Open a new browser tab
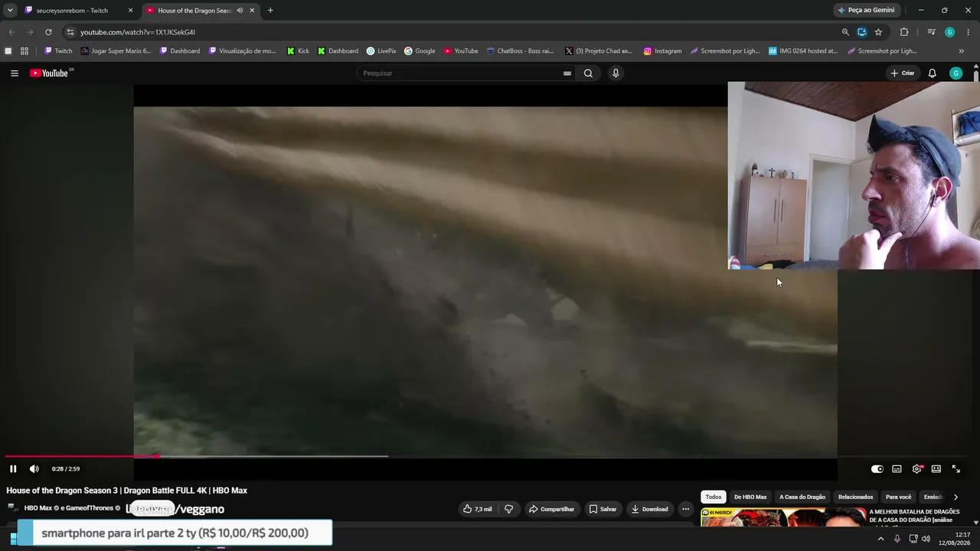The image size is (980, 551). click(x=270, y=11)
